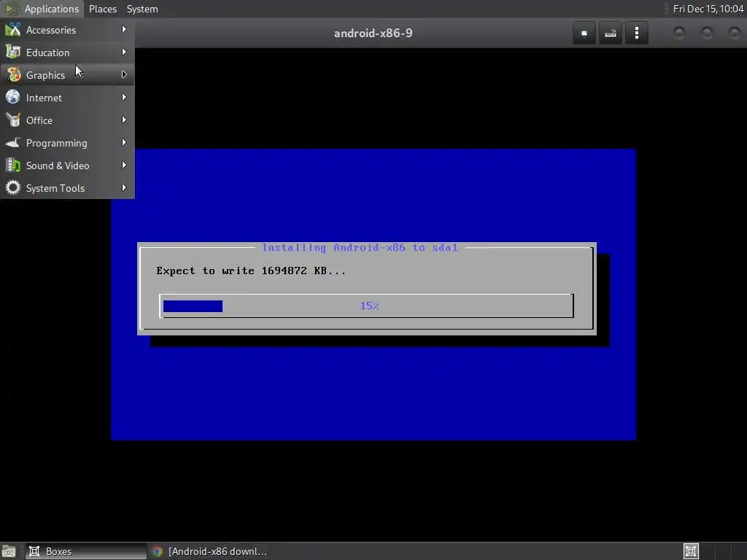747x560 pixels.
Task: Expand the arrow next to System Tools
Action: pyautogui.click(x=124, y=187)
